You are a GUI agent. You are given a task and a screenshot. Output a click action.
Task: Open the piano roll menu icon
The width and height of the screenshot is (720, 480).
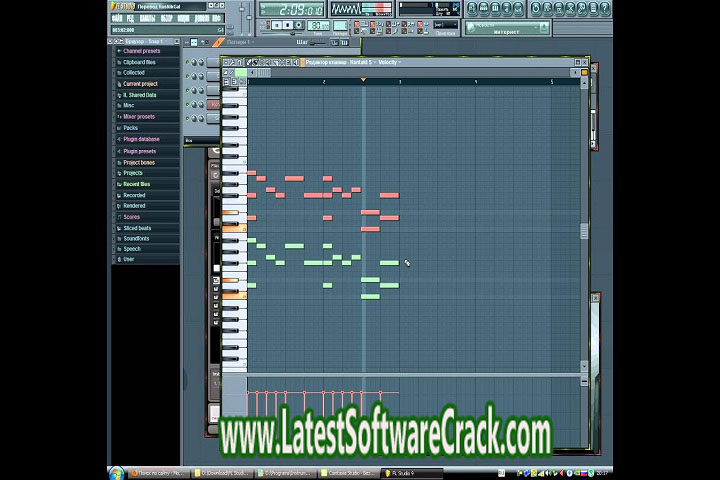(225, 62)
